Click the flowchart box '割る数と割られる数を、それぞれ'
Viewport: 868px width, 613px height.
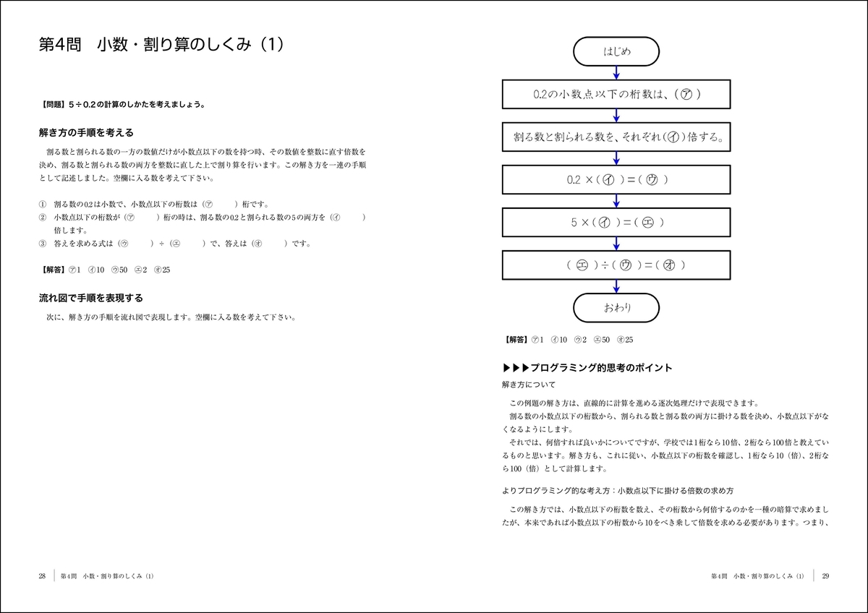pyautogui.click(x=616, y=137)
